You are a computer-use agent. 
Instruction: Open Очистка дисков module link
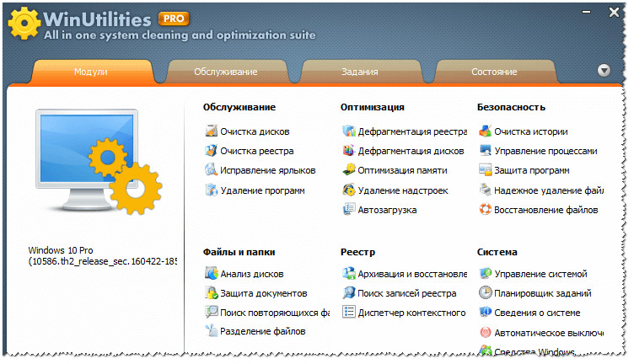pos(255,131)
